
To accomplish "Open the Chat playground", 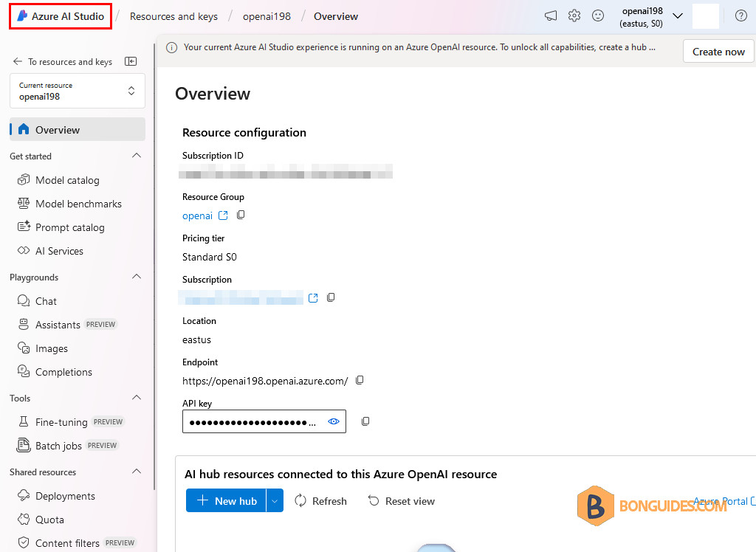I will 37,301.
